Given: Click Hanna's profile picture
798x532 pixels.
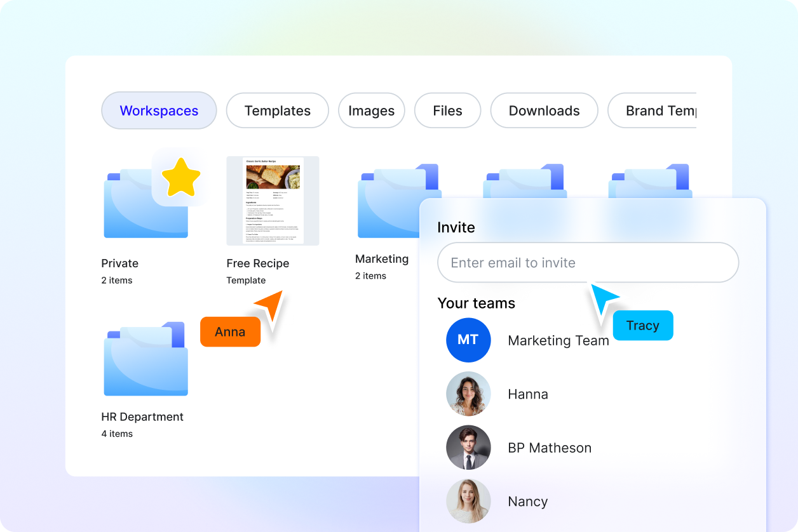Looking at the screenshot, I should (x=468, y=394).
